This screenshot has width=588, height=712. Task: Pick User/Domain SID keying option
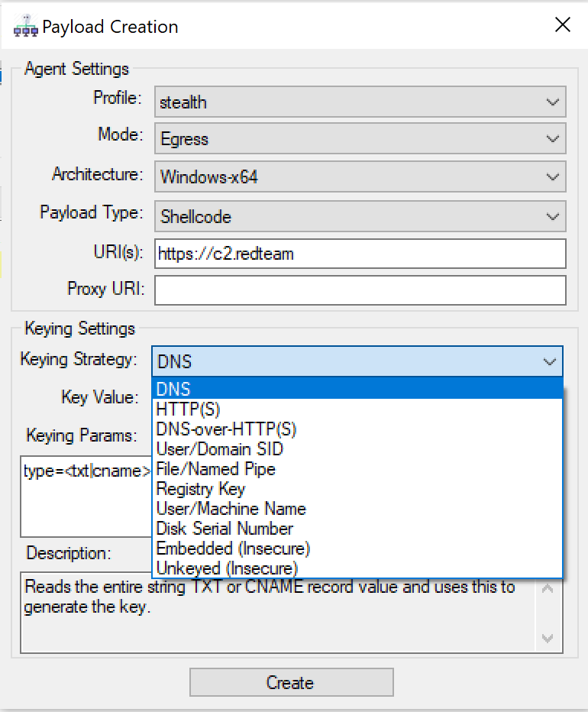[357, 449]
